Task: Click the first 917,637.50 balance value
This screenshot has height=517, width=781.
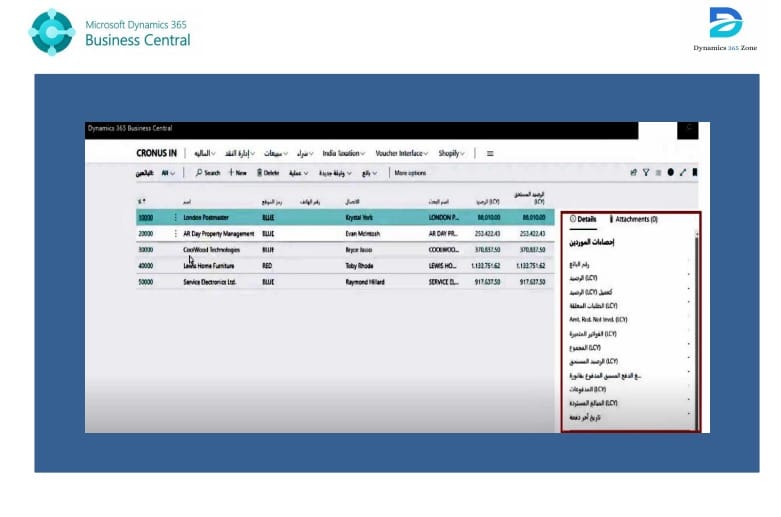Action: click(487, 282)
